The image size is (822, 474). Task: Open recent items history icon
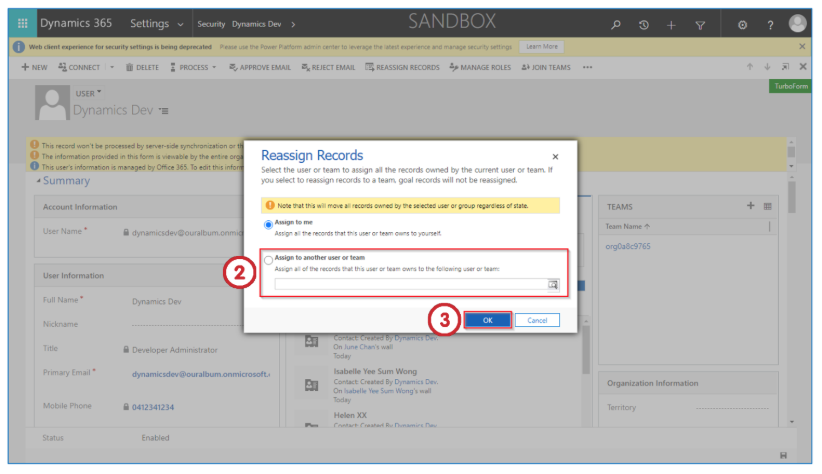click(x=644, y=24)
